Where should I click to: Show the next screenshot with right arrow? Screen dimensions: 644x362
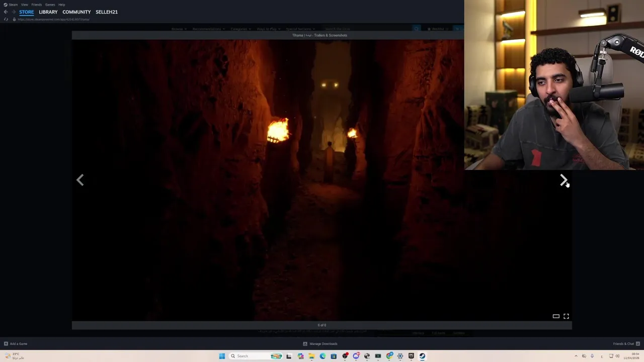tap(563, 180)
